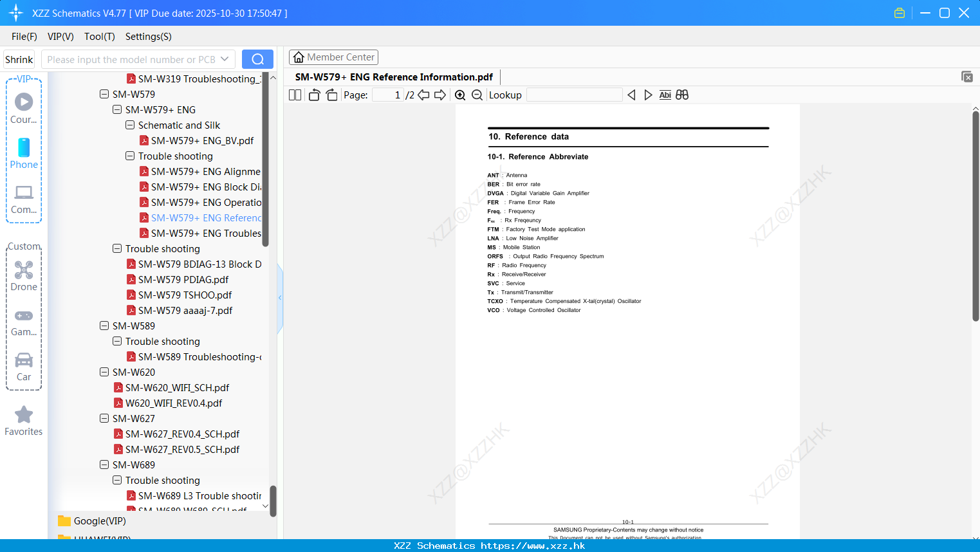Toggle the Abi text match option
Image resolution: width=980 pixels, height=552 pixels.
[665, 95]
